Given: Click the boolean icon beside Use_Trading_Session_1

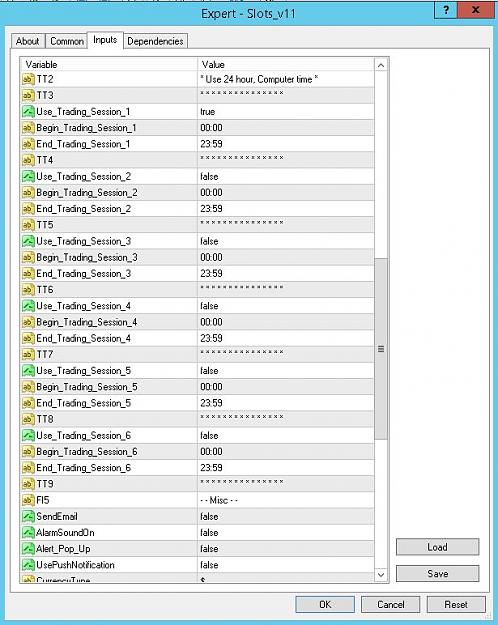Looking at the screenshot, I should [x=28, y=112].
